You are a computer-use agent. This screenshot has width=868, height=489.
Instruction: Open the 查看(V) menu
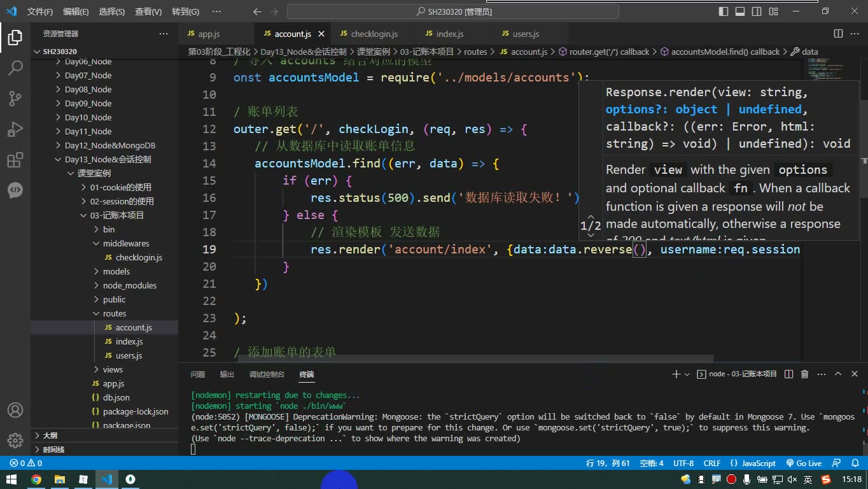(148, 11)
